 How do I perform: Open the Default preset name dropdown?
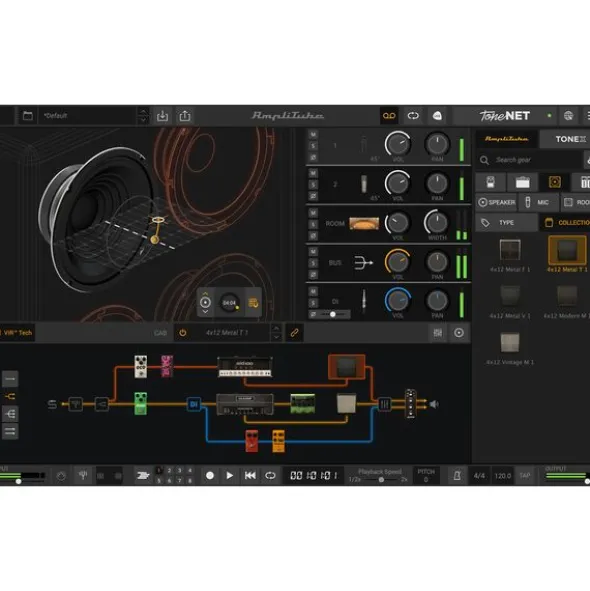[87, 116]
